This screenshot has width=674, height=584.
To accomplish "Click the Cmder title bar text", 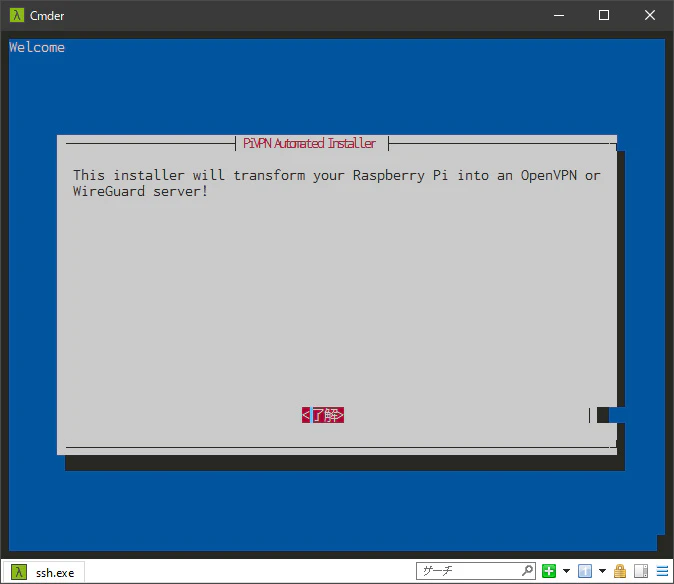I will 47,16.
